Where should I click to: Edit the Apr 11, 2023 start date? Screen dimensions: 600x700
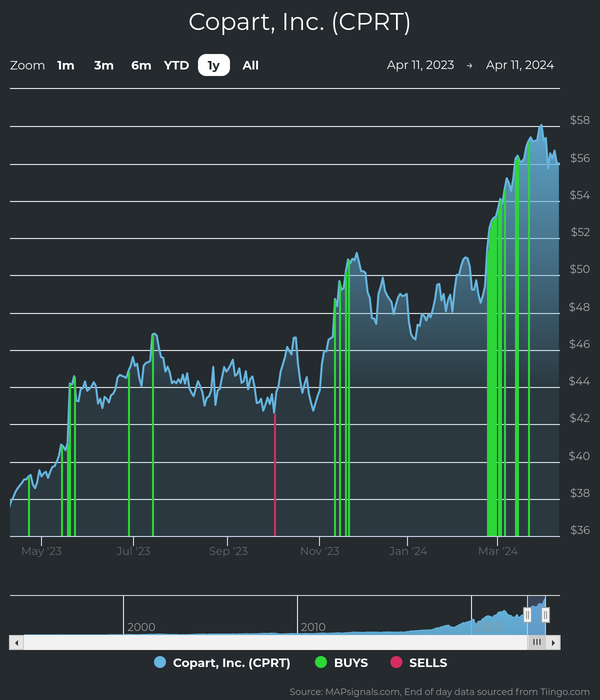(x=420, y=65)
